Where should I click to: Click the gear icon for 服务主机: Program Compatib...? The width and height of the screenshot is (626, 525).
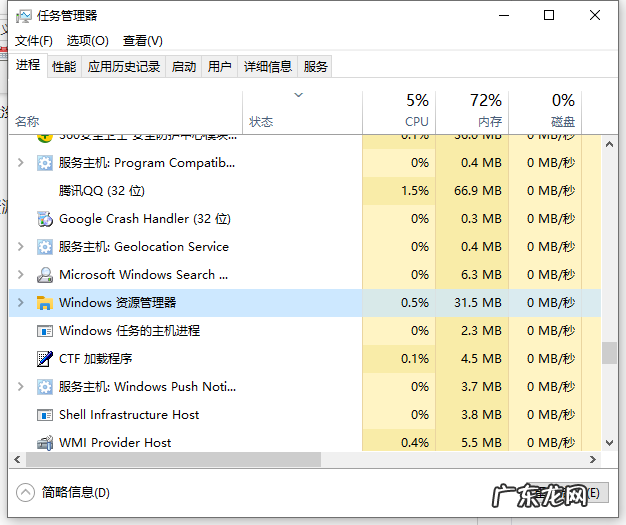45,163
